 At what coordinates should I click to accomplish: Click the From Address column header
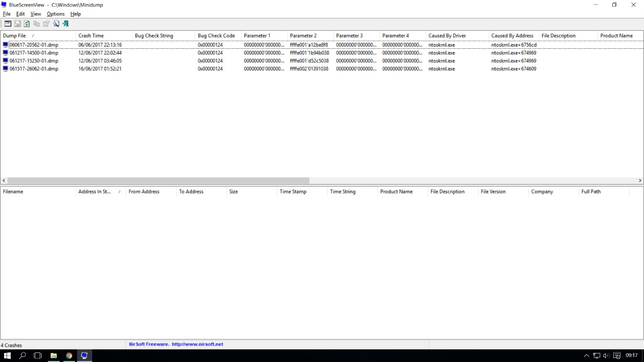tap(151, 192)
